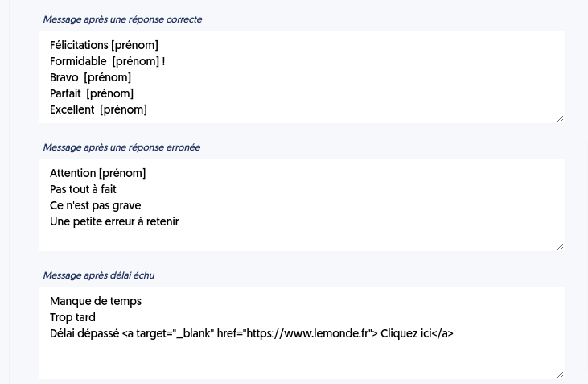Place cursor on 'Ce n'est pas grave' line

95,205
